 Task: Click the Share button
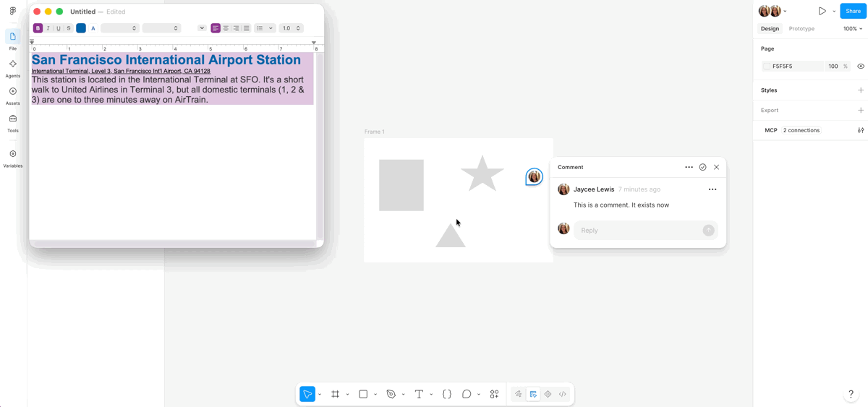pos(853,11)
